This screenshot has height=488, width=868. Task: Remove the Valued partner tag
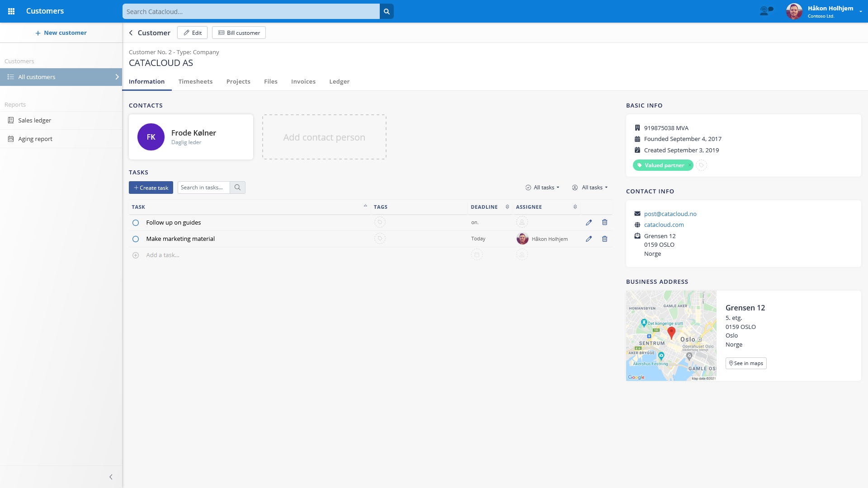pyautogui.click(x=689, y=165)
